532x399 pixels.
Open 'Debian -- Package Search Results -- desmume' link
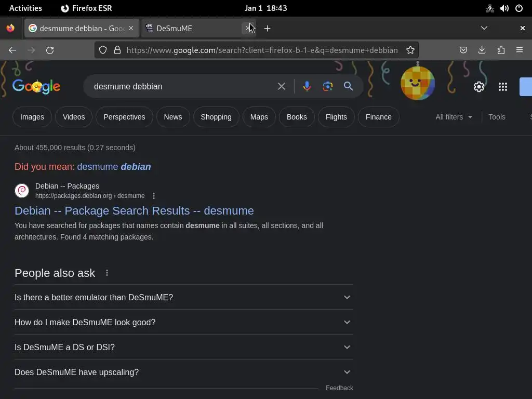(134, 211)
